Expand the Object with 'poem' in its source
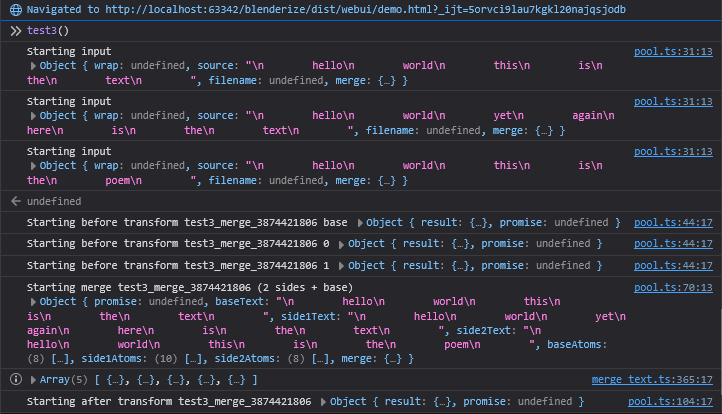Screen dimensions: 722x414 pyautogui.click(x=33, y=166)
